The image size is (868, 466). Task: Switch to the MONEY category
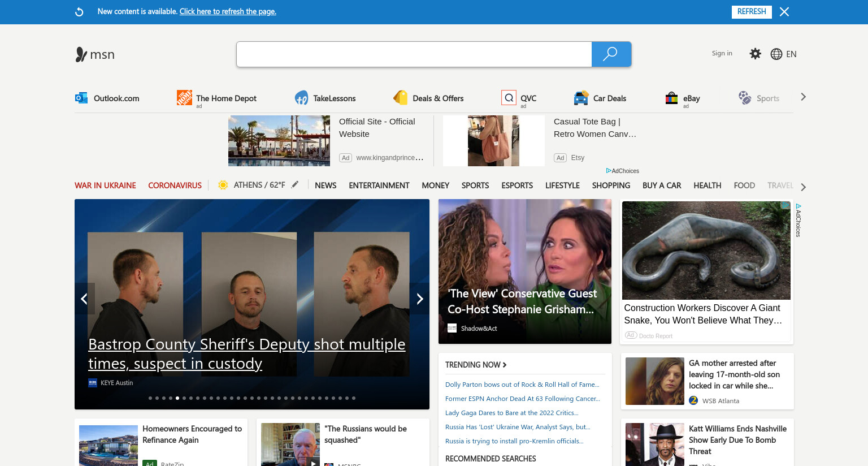coord(435,185)
